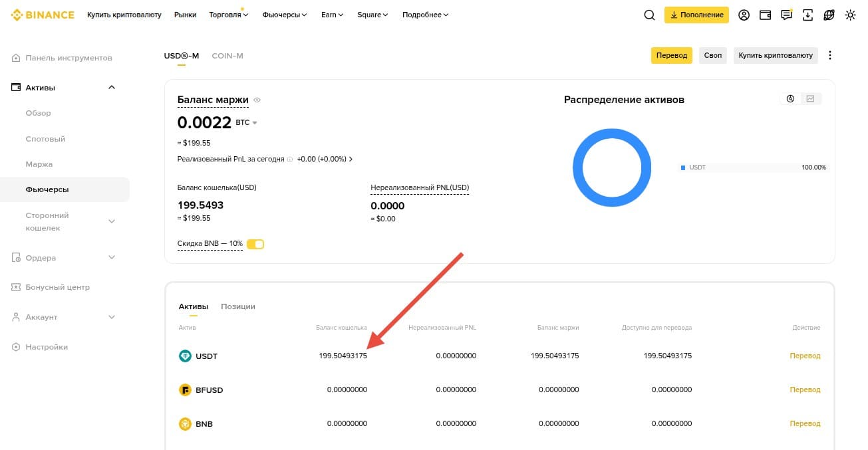
Task: Open realized PnL details arrow
Action: coord(351,160)
